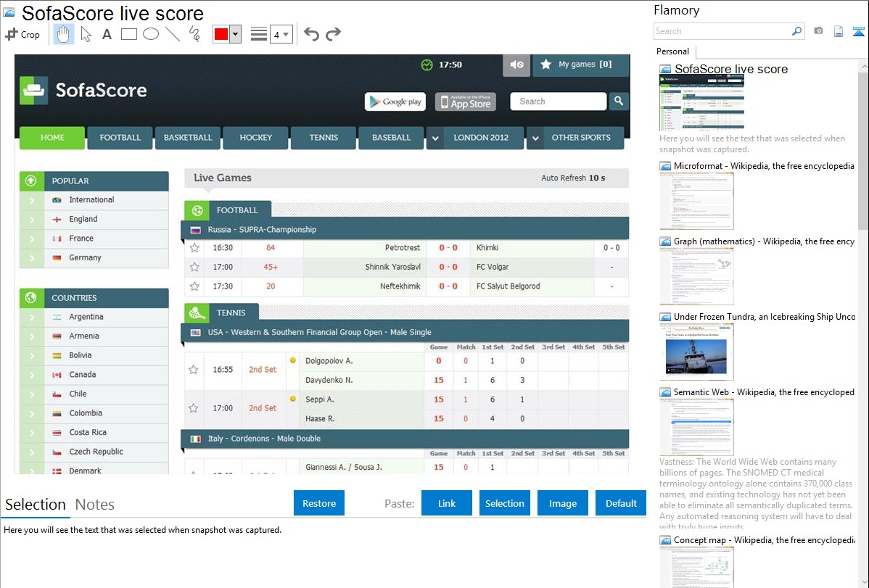
Task: Click the Flamory search magnifier icon
Action: [796, 31]
